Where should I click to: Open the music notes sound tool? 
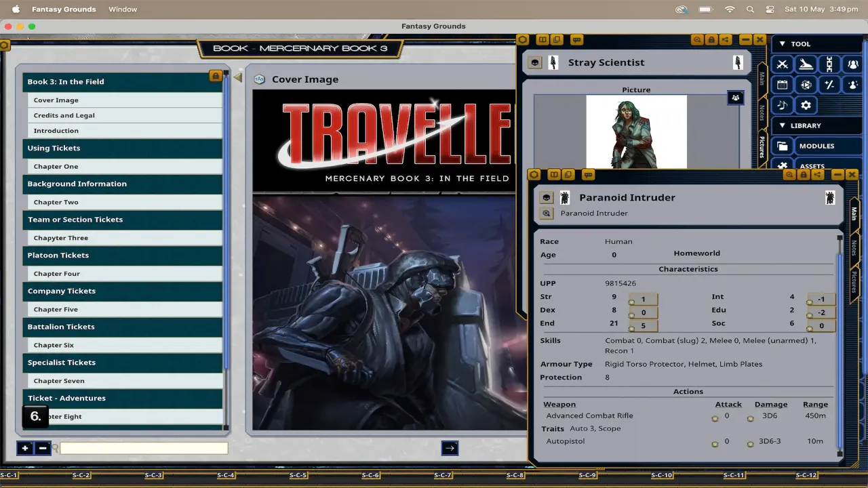[x=783, y=105]
